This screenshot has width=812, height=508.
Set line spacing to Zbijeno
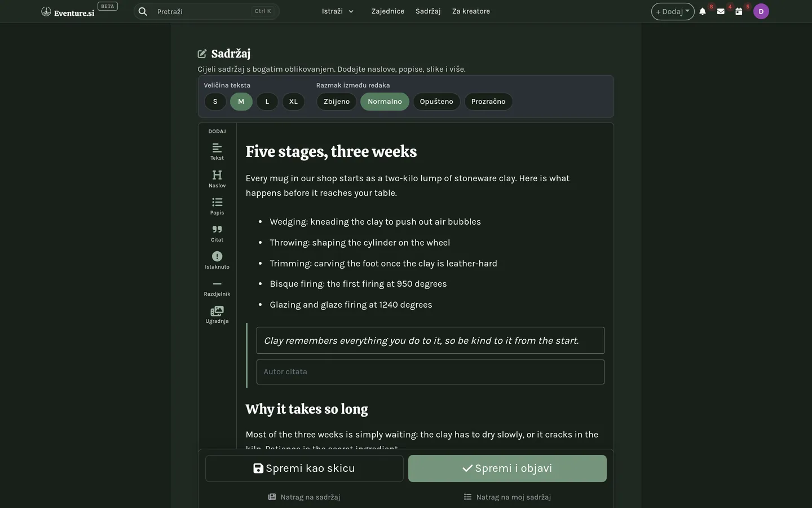337,102
